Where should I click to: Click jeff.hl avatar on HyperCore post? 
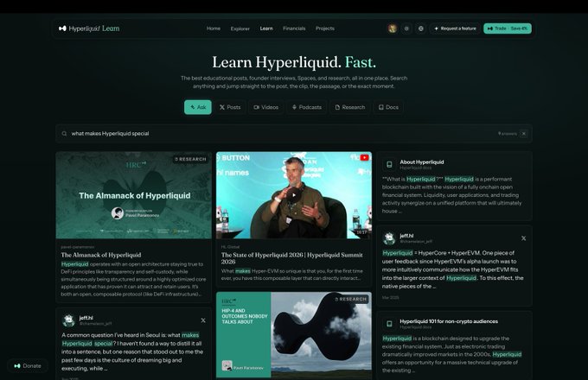(x=389, y=238)
